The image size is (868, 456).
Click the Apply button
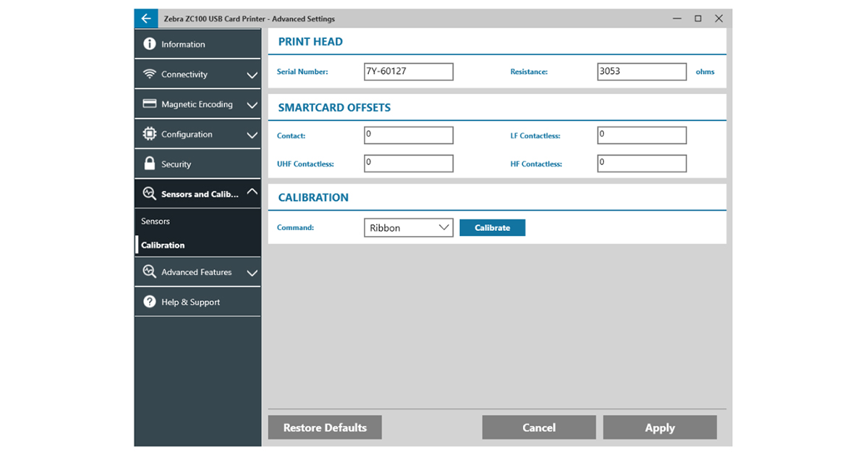(x=660, y=428)
